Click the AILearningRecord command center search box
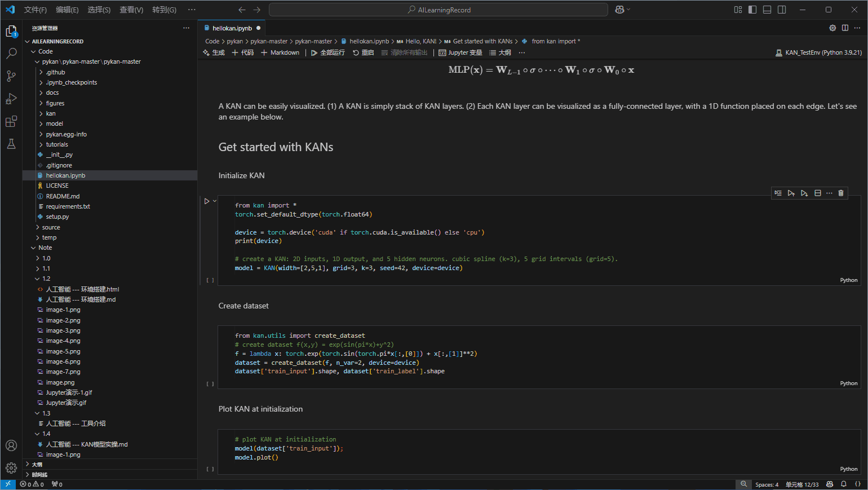868x490 pixels. [x=439, y=10]
